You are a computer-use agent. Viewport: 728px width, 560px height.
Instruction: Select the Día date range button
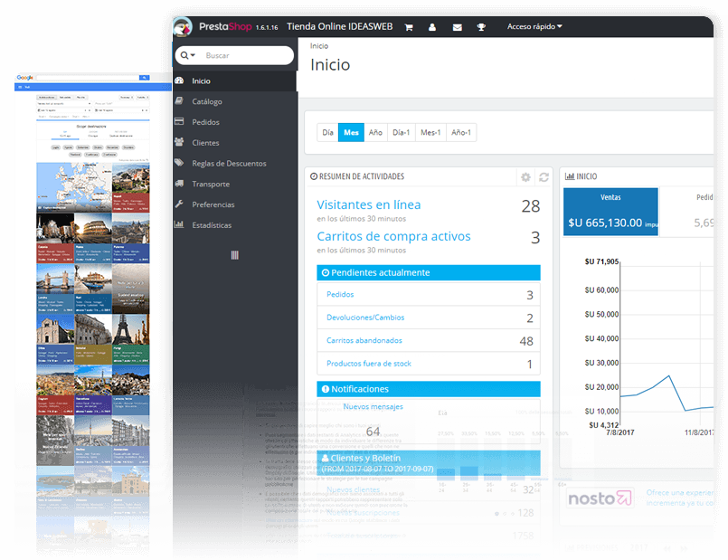click(x=327, y=132)
